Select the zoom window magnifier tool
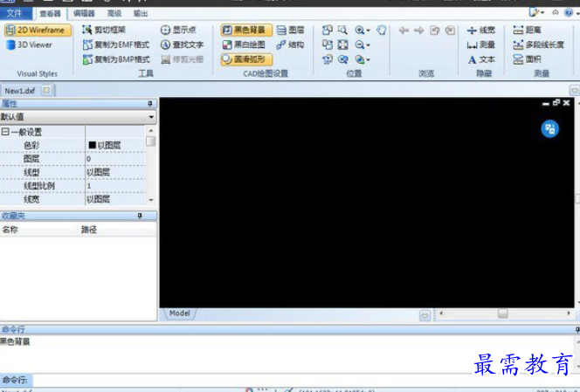This screenshot has width=580, height=392. (x=342, y=30)
